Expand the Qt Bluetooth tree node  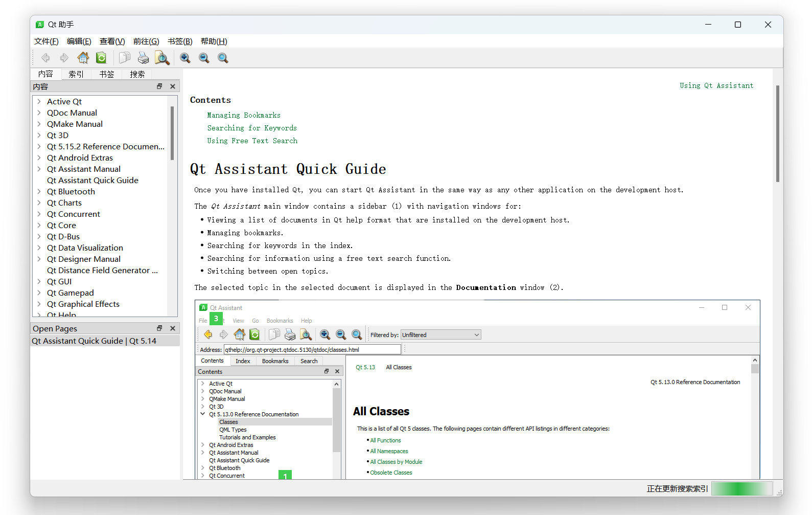click(39, 191)
